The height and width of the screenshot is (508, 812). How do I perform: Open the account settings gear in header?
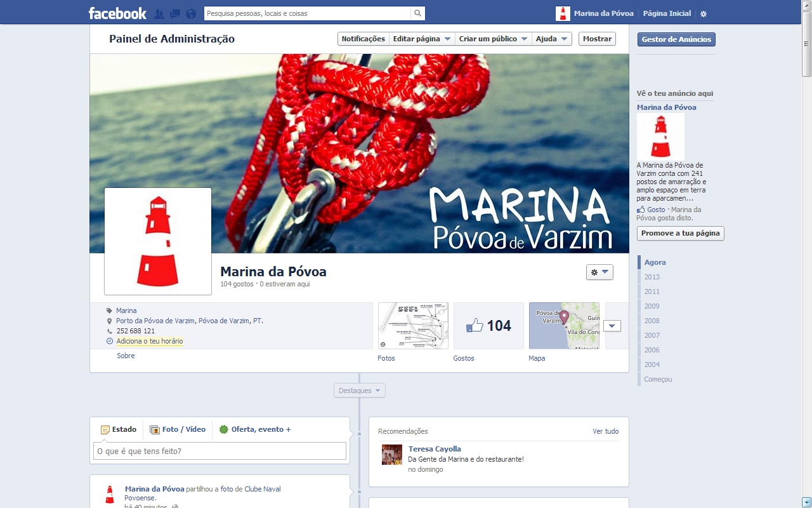click(703, 14)
